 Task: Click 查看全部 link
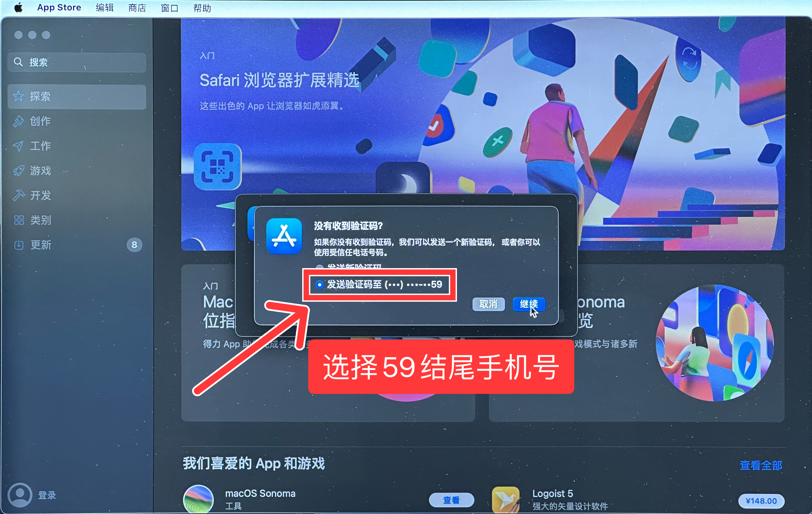761,465
